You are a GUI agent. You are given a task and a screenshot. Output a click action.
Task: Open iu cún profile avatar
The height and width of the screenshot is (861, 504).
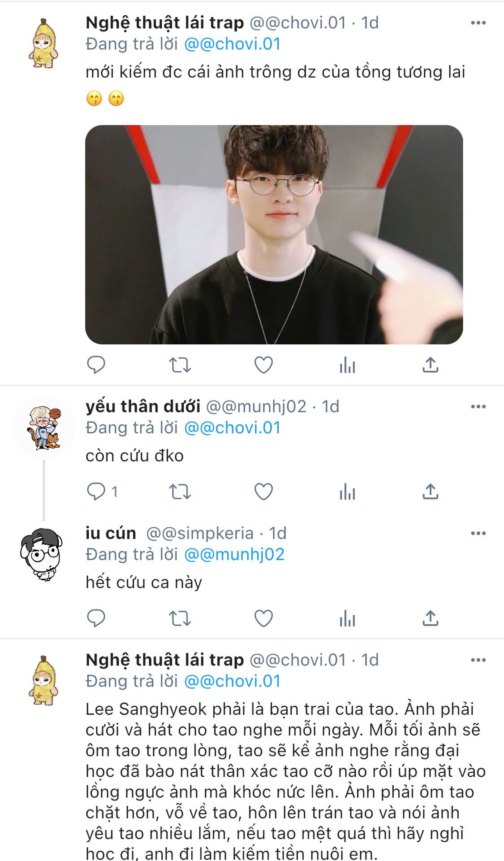(x=41, y=554)
